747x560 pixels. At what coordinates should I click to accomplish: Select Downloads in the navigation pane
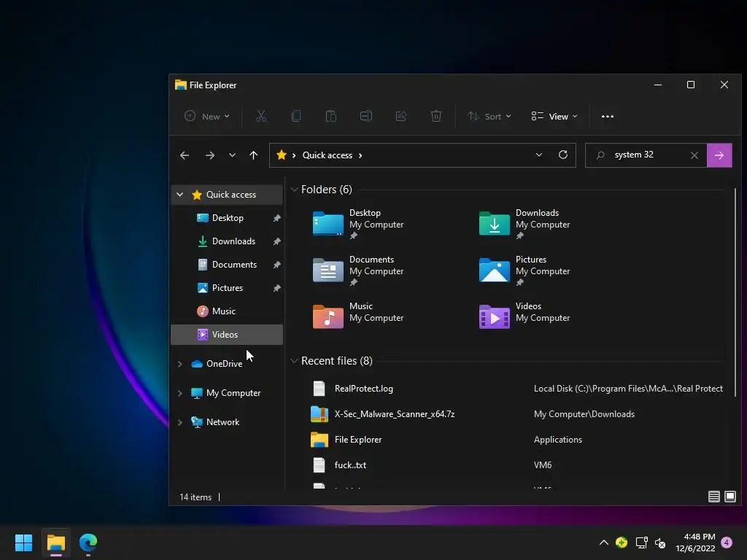[227, 241]
